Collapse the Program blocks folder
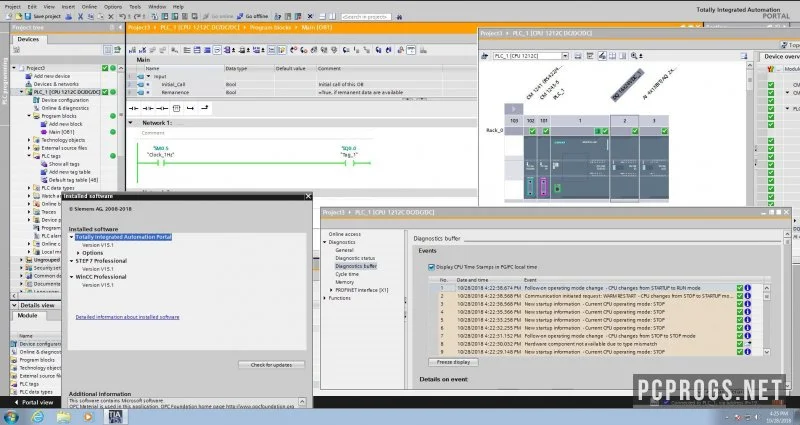Viewport: 800px width, 425px height. click(x=29, y=116)
